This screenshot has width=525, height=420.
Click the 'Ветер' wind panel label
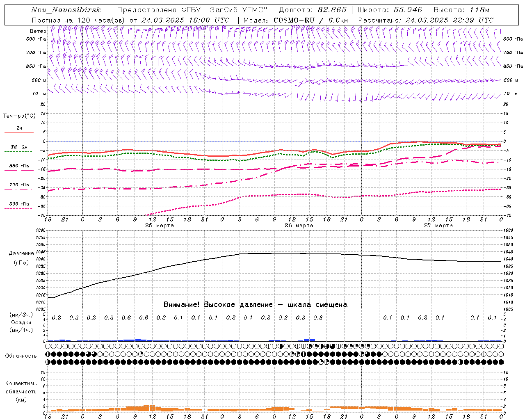pyautogui.click(x=38, y=31)
